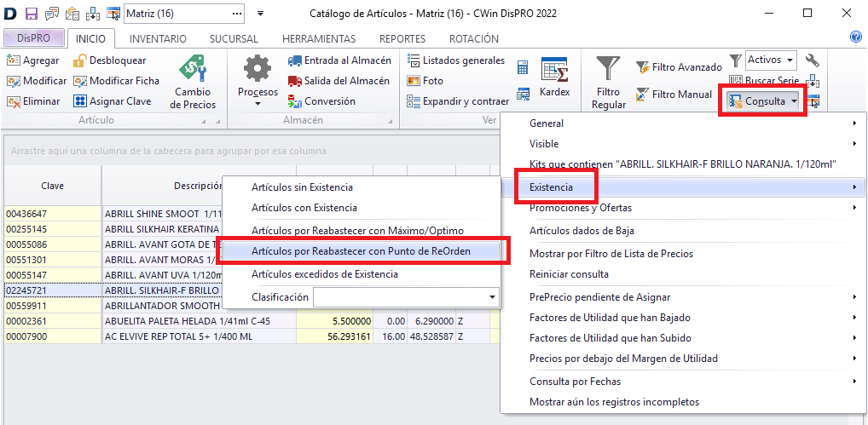
Task: Open the Clasificación combo box
Action: pyautogui.click(x=406, y=297)
